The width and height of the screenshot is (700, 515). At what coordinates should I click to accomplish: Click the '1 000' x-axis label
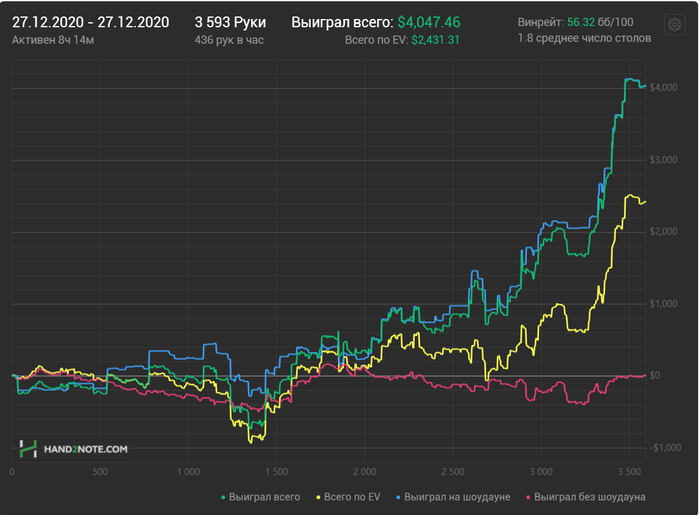point(188,472)
